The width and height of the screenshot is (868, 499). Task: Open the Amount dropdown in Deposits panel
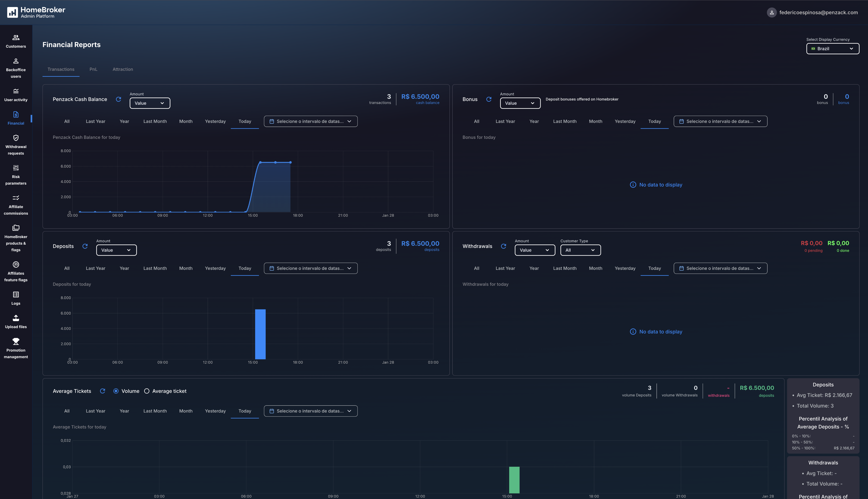(x=116, y=250)
